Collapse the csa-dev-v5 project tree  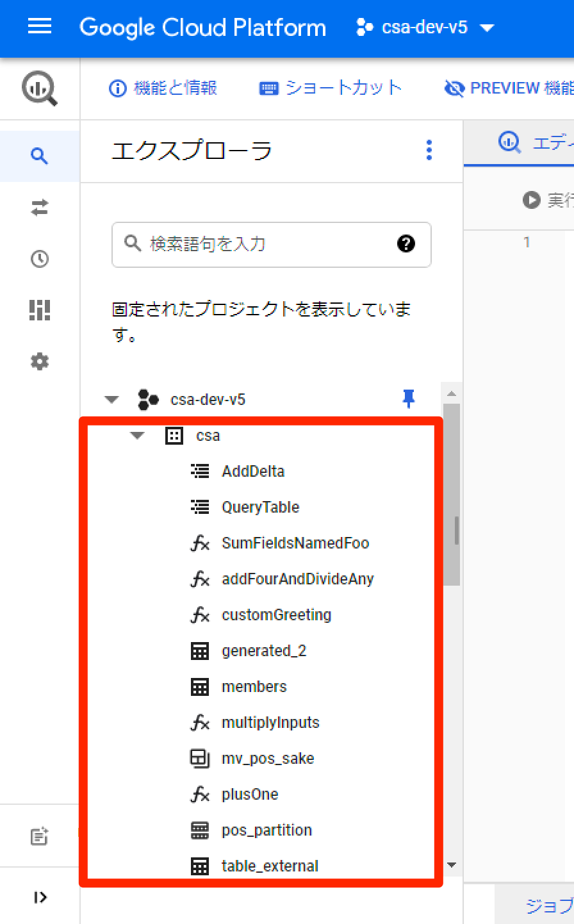pyautogui.click(x=112, y=399)
